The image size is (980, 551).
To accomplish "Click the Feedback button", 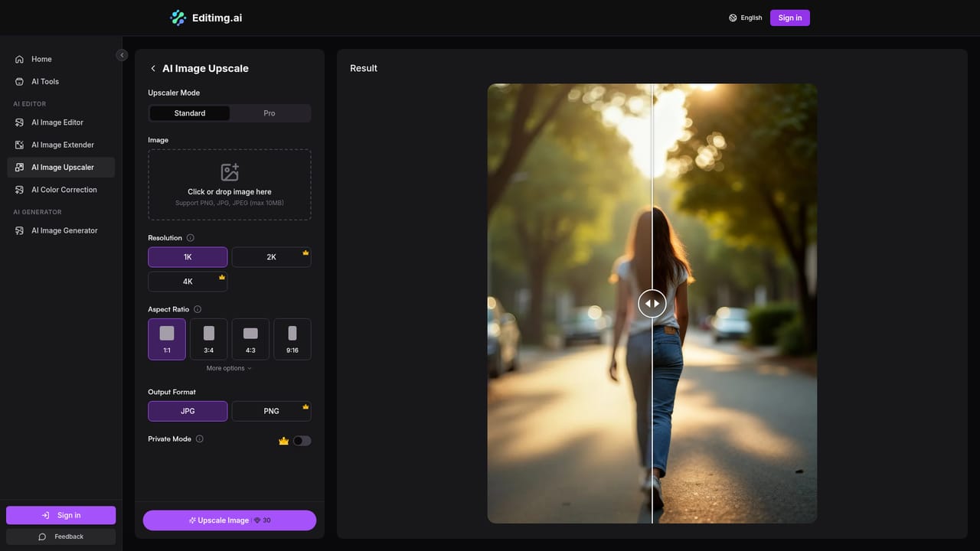I will coord(61,536).
